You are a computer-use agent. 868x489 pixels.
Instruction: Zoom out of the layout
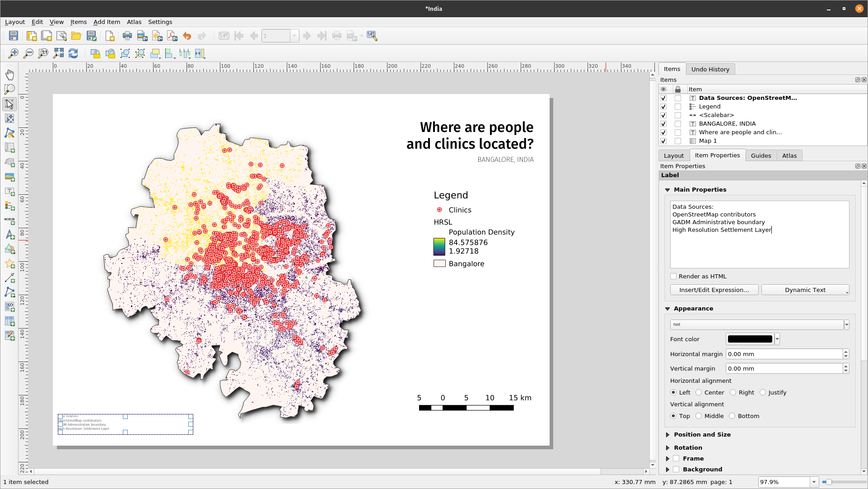coord(28,53)
